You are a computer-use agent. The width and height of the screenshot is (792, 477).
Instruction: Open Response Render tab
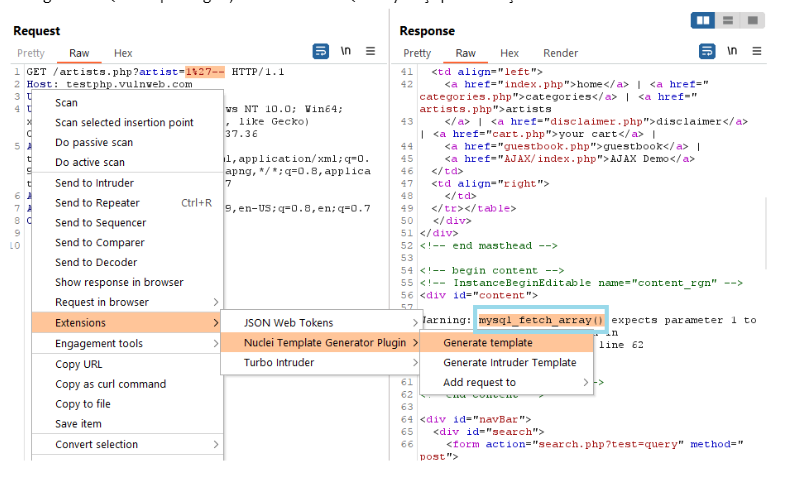coord(560,53)
